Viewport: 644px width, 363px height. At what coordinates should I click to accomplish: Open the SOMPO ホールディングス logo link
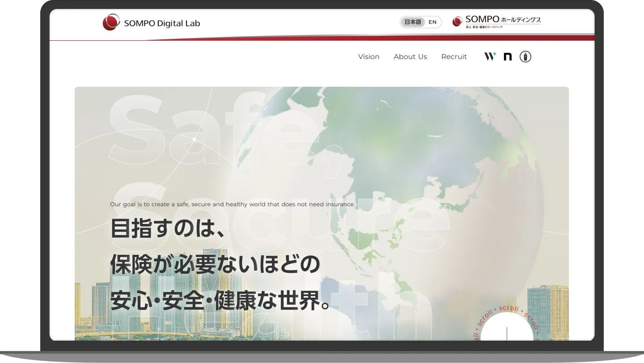pos(496,21)
